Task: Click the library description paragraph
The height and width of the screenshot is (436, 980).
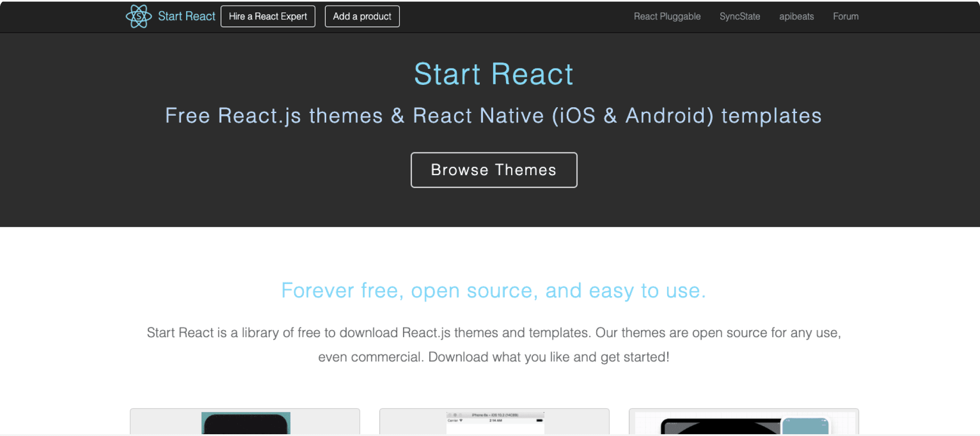Action: (494, 344)
